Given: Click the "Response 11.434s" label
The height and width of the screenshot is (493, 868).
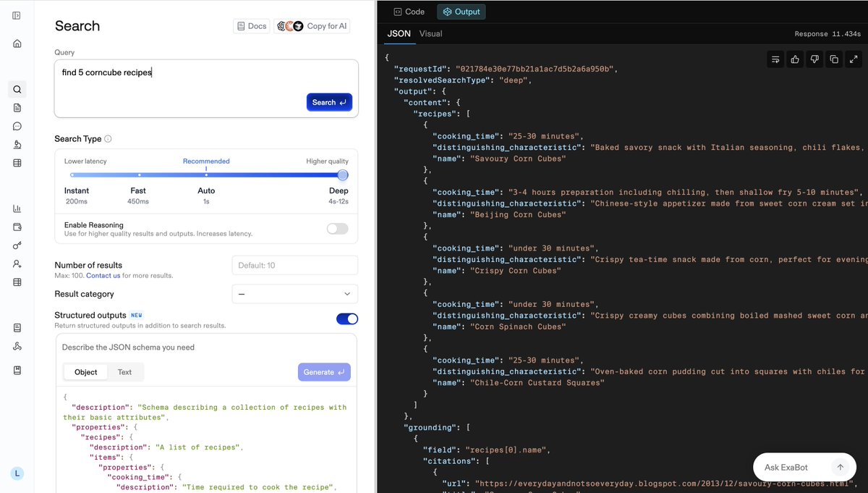Looking at the screenshot, I should 827,34.
